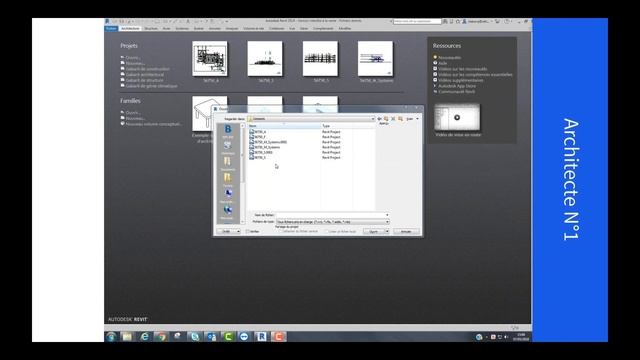Viewport: 640px width, 360px height.
Task: Select Favoris place in dialog sidebar
Action: (x=228, y=180)
